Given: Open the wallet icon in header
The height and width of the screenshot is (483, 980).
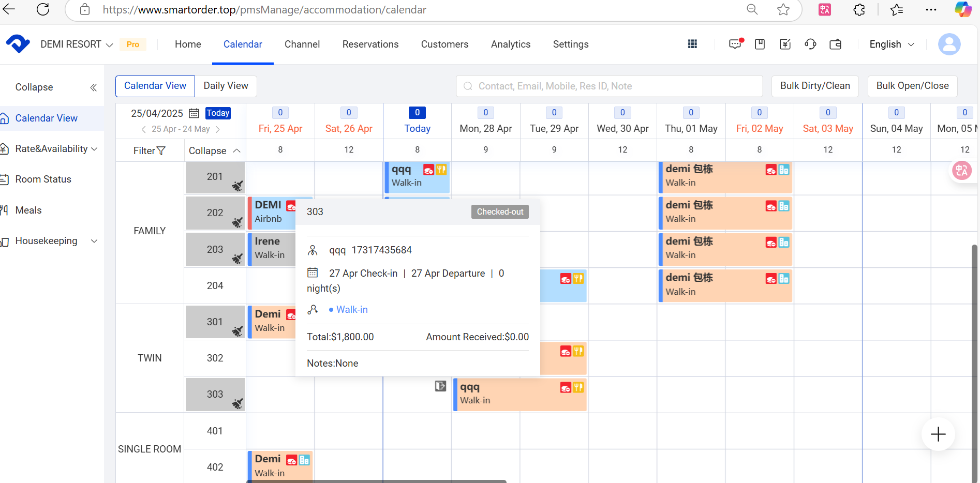Looking at the screenshot, I should tap(835, 44).
